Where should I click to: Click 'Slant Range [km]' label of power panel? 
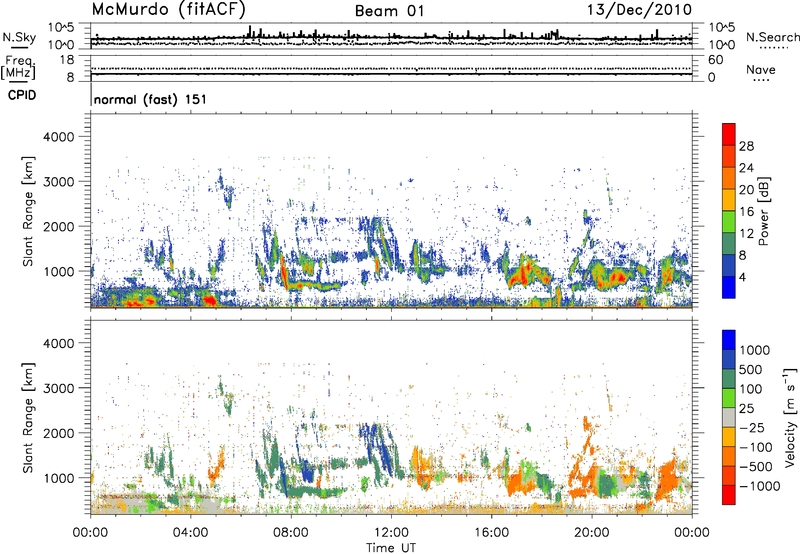28,211
